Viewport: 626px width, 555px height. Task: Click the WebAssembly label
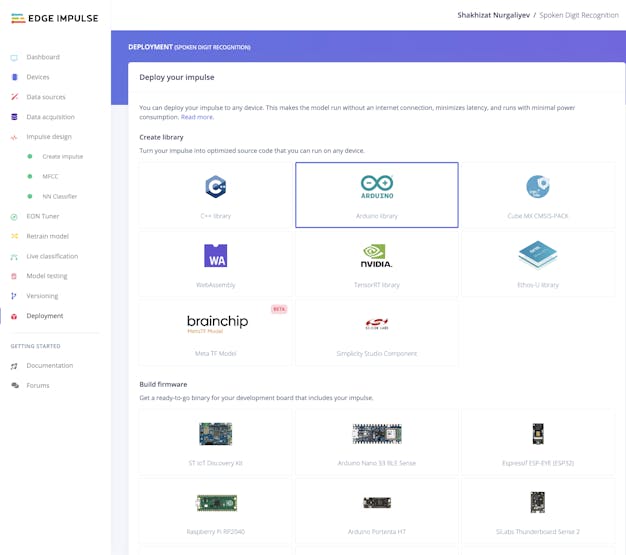(216, 285)
